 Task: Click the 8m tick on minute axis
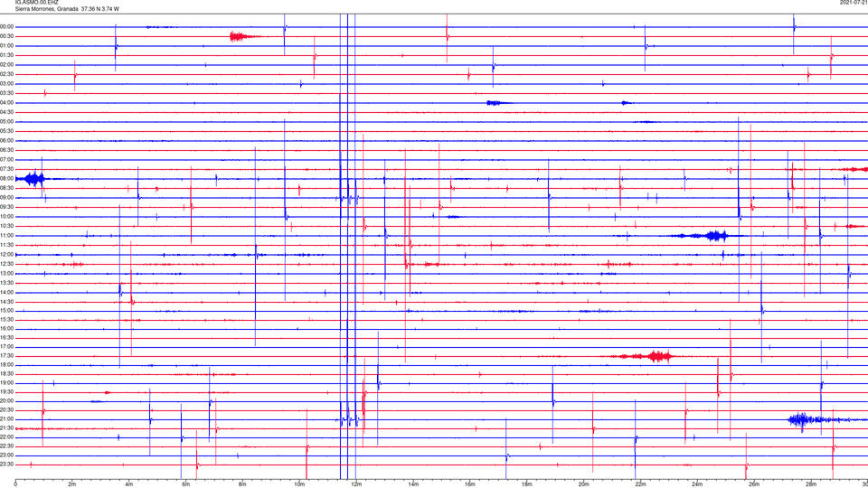point(242,484)
